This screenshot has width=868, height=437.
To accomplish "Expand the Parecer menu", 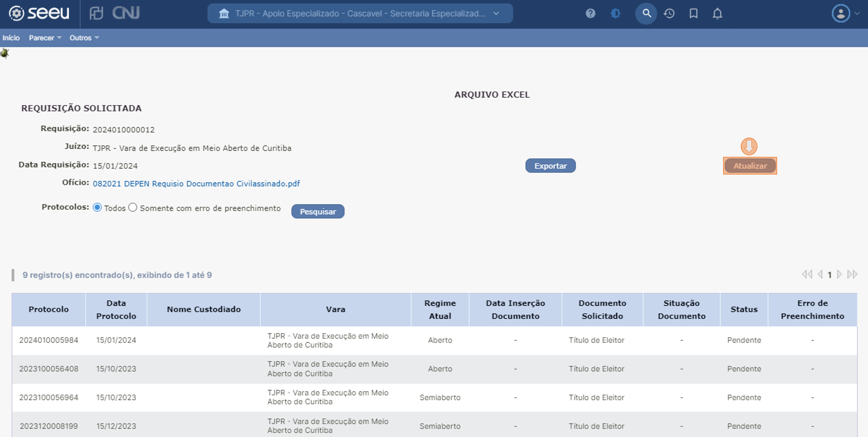I will (x=45, y=38).
